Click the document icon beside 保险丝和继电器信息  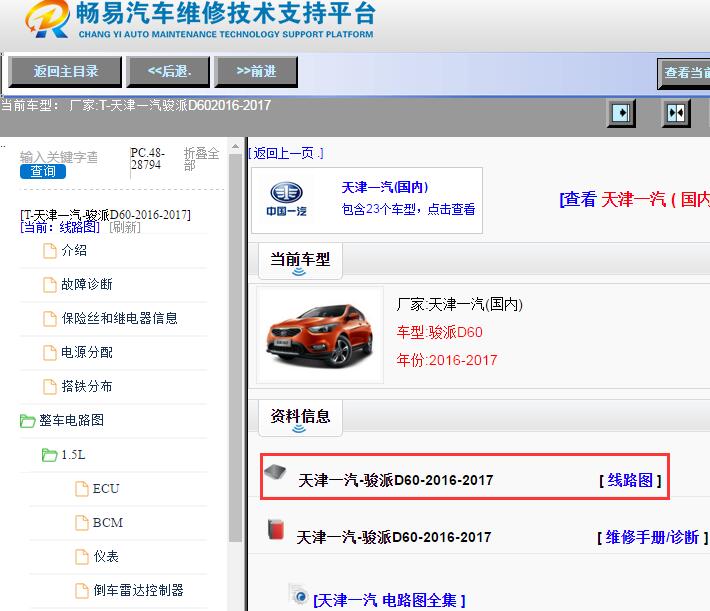(x=49, y=318)
